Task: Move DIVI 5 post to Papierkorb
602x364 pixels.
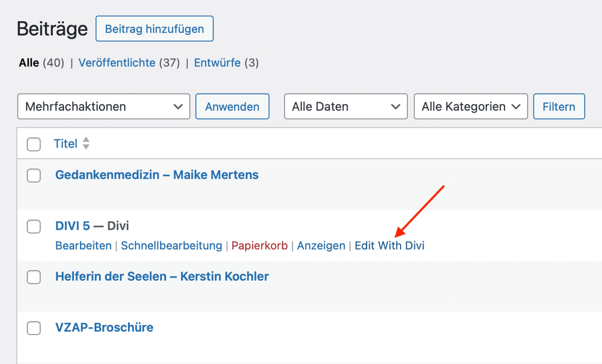Action: click(x=259, y=245)
